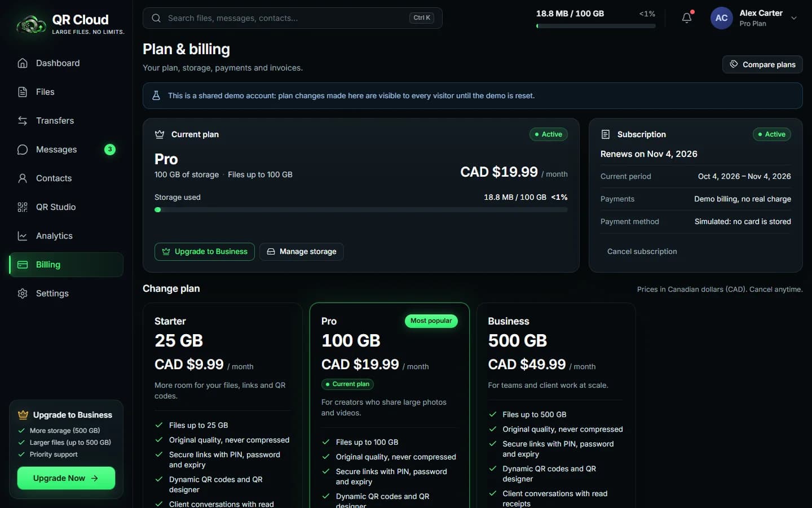Click the Contacts person icon
Screen dimensions: 812x508
click(x=23, y=178)
